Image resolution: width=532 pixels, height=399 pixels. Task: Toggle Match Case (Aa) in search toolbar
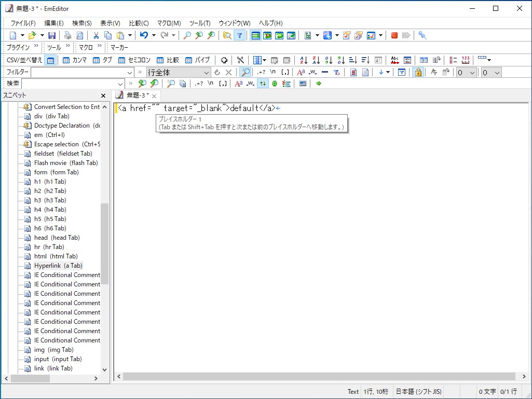click(x=239, y=84)
